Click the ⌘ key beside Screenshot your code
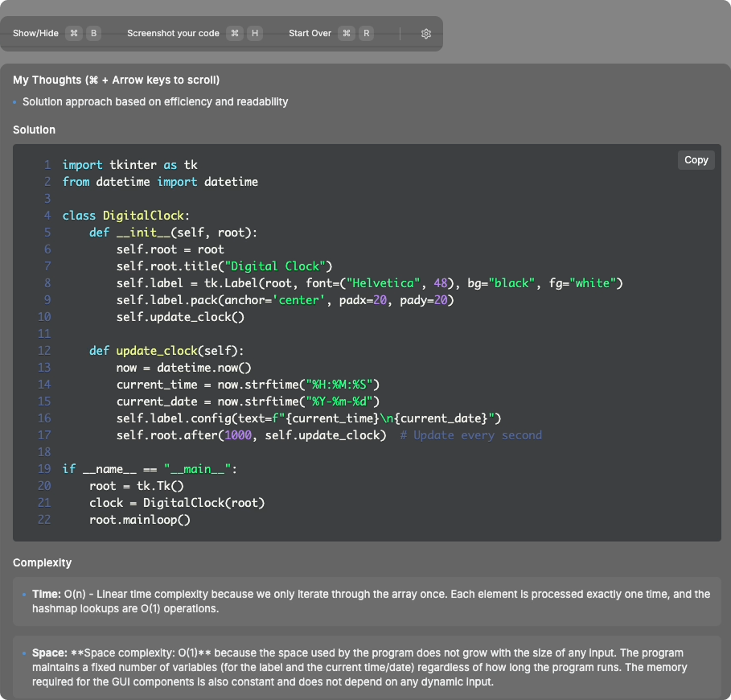This screenshot has height=700, width=731. coord(235,34)
